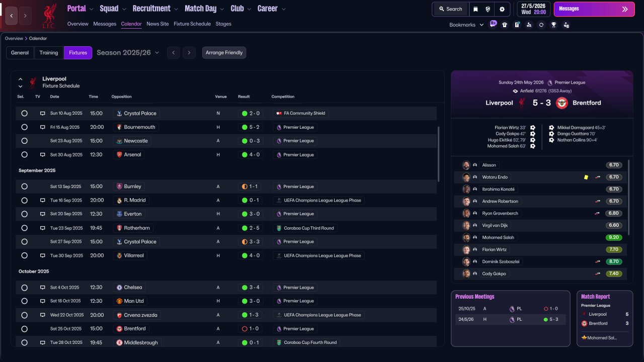Open the Portal dropdown menu
This screenshot has width=644, height=362.
pyautogui.click(x=80, y=9)
